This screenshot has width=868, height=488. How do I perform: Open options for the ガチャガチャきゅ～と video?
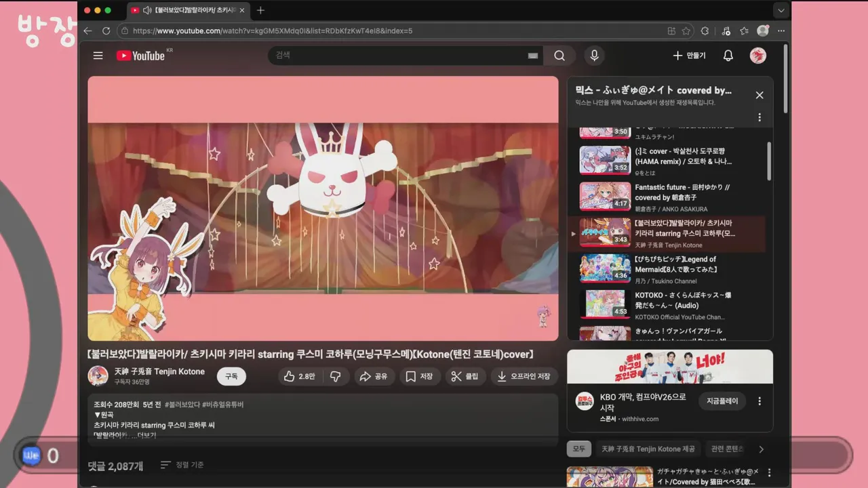(x=769, y=472)
